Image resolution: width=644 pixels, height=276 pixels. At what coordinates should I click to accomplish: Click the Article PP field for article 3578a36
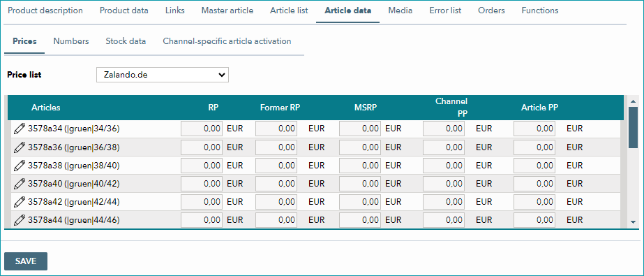[534, 147]
